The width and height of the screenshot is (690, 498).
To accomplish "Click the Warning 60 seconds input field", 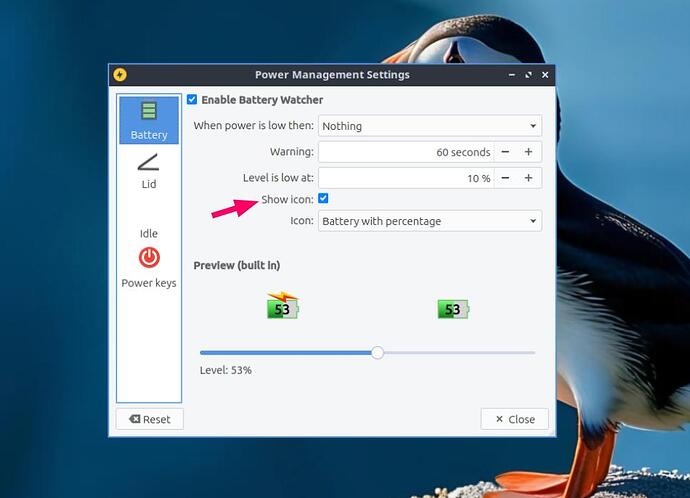I will (x=406, y=152).
